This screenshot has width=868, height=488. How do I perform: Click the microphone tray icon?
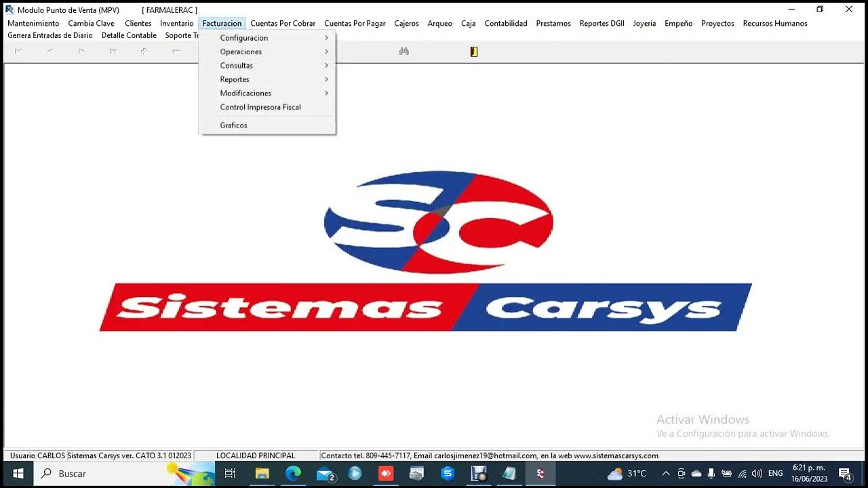point(711,474)
